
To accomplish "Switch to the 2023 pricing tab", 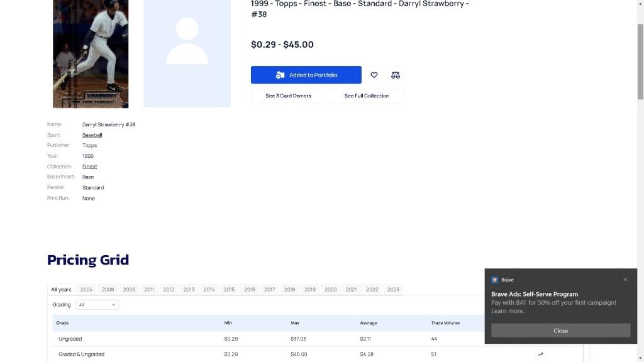I will pos(393,290).
